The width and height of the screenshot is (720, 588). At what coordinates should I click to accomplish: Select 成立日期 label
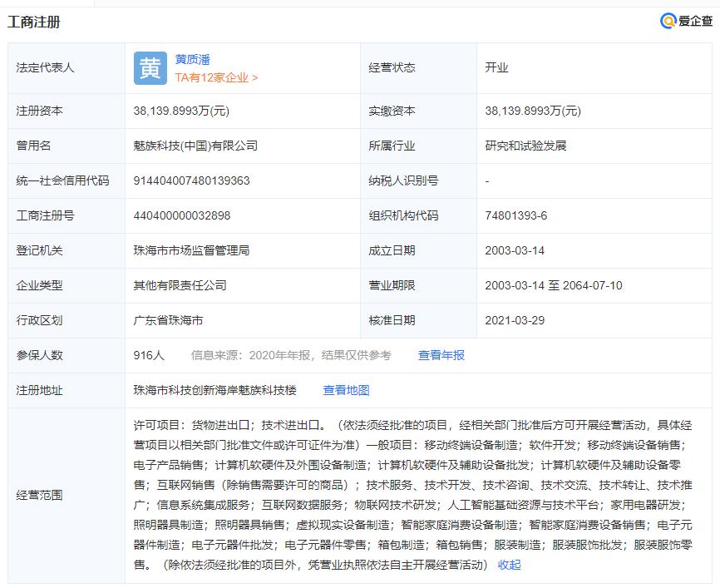[392, 250]
